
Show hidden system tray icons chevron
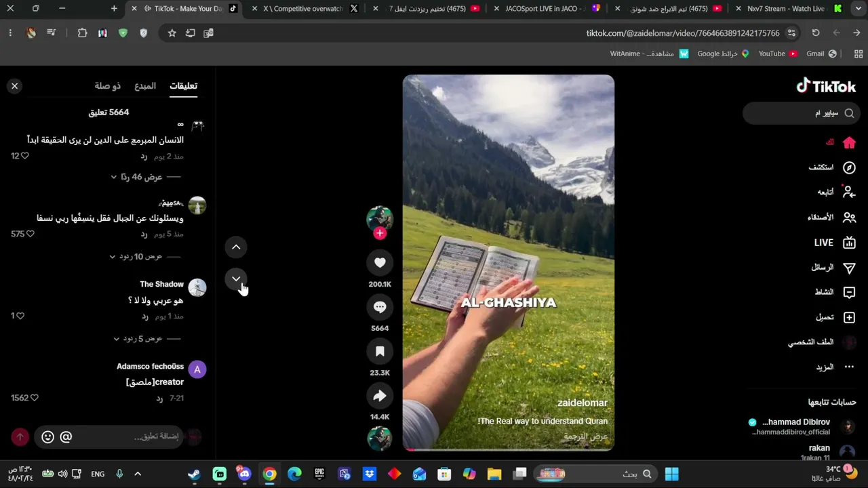(x=138, y=474)
